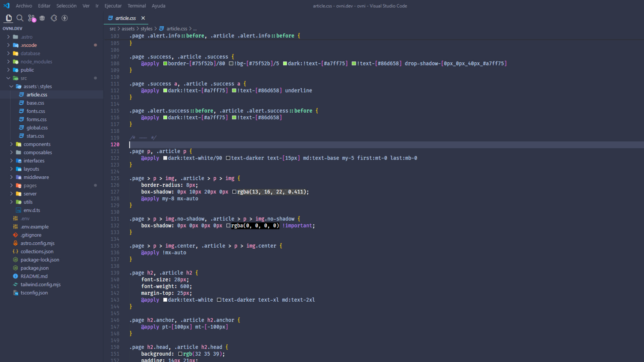
Task: Collapse the assets\styles folder
Action: pyautogui.click(x=11, y=86)
